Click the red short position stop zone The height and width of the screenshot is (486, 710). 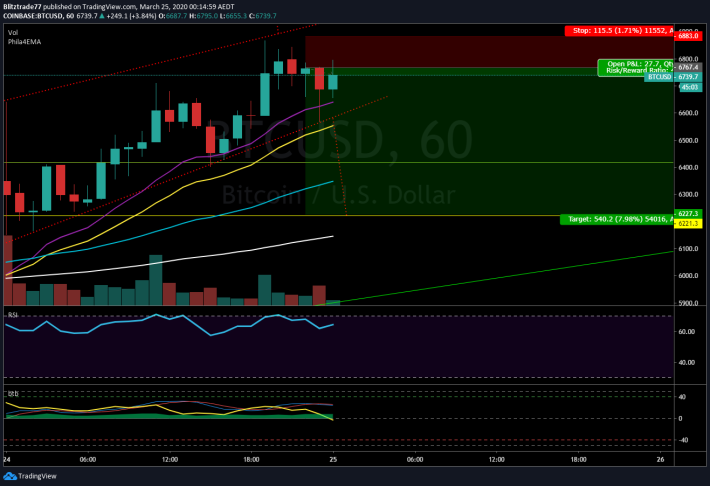489,52
